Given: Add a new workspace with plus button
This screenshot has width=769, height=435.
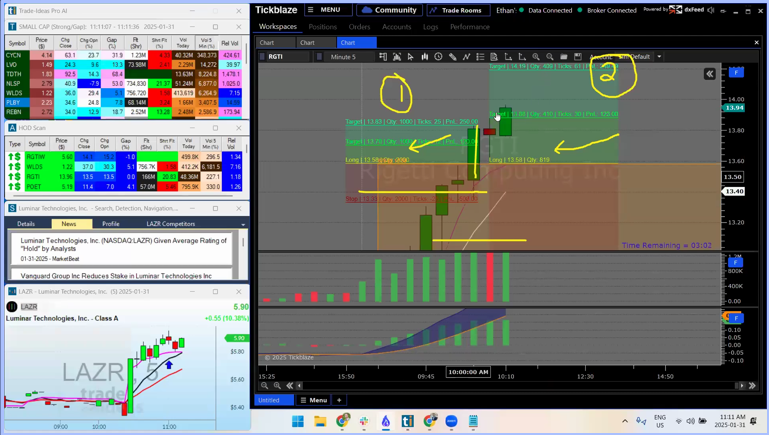Looking at the screenshot, I should 339,400.
